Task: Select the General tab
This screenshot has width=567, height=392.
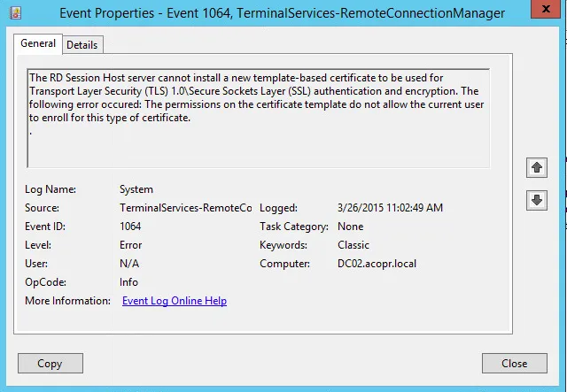Action: click(38, 43)
